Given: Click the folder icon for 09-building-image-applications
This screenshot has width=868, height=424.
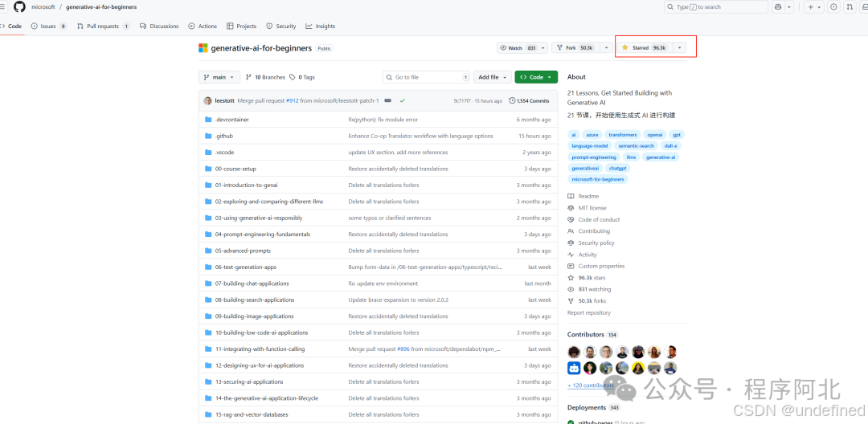Looking at the screenshot, I should point(208,316).
